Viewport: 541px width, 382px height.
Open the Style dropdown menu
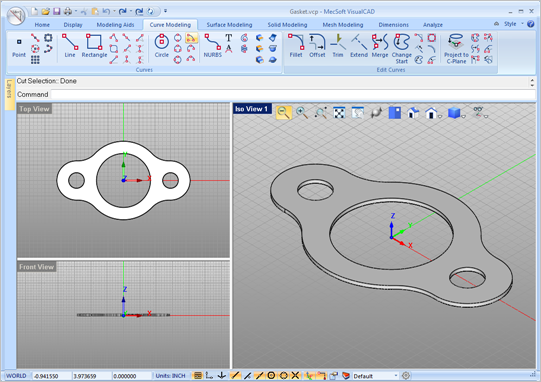[513, 24]
